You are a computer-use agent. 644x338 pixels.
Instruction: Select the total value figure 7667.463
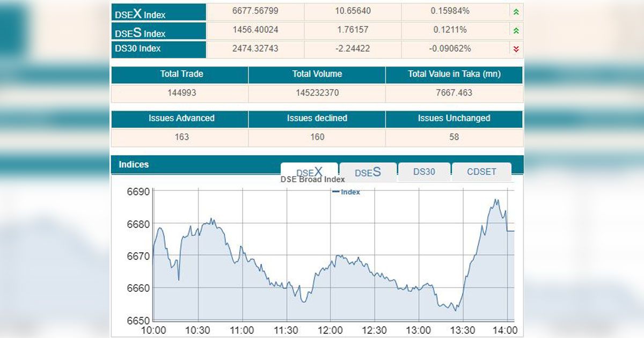point(455,93)
